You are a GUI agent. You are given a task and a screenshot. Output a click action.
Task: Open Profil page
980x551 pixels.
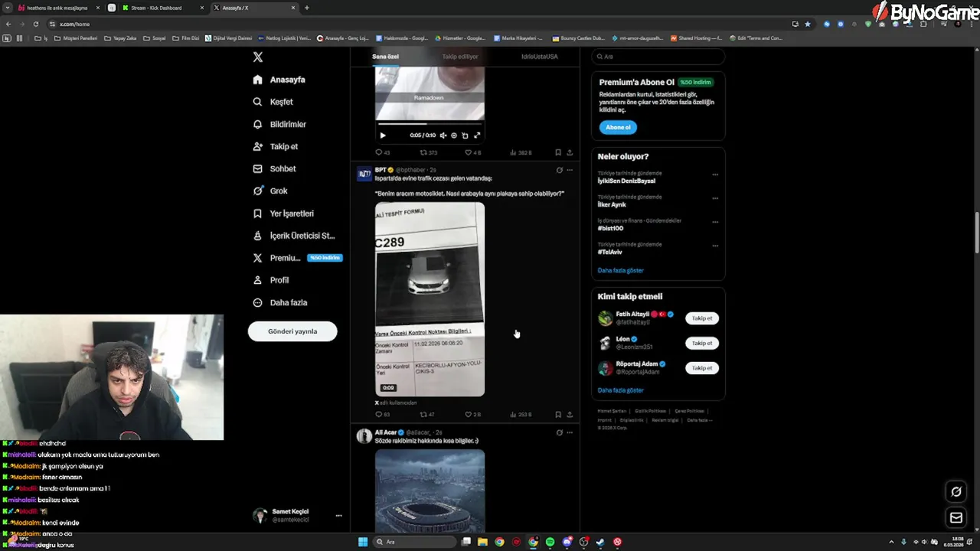271,280
